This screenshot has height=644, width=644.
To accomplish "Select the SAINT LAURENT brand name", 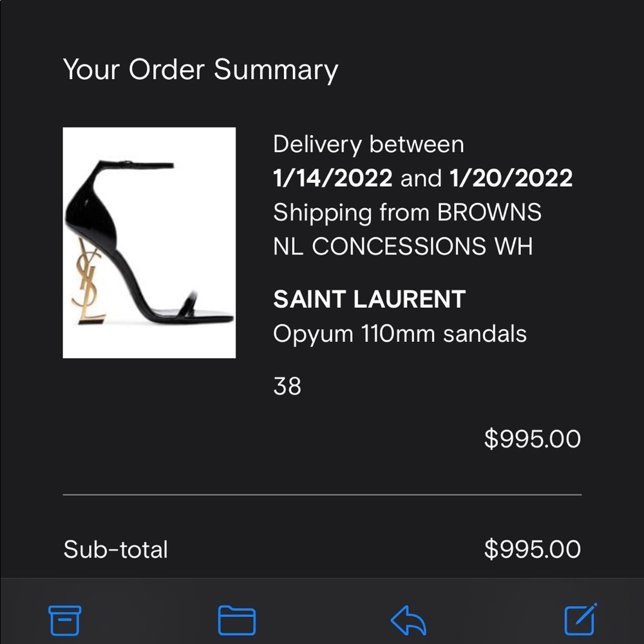I will click(x=368, y=299).
